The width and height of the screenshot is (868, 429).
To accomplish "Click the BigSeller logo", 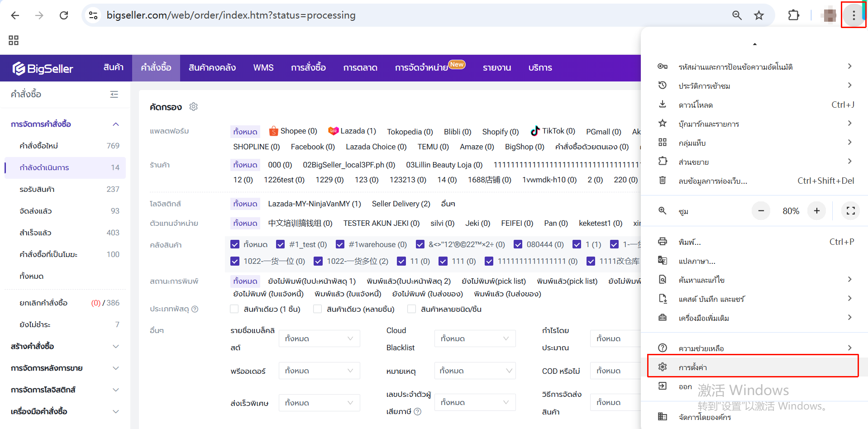I will 43,68.
